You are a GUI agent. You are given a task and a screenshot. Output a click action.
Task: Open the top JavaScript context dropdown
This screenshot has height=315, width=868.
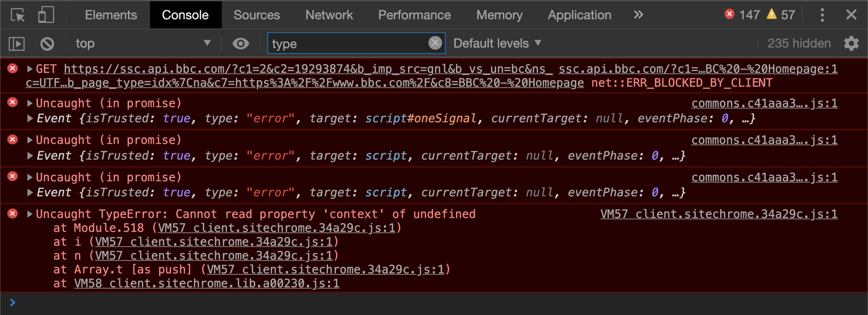[x=143, y=43]
